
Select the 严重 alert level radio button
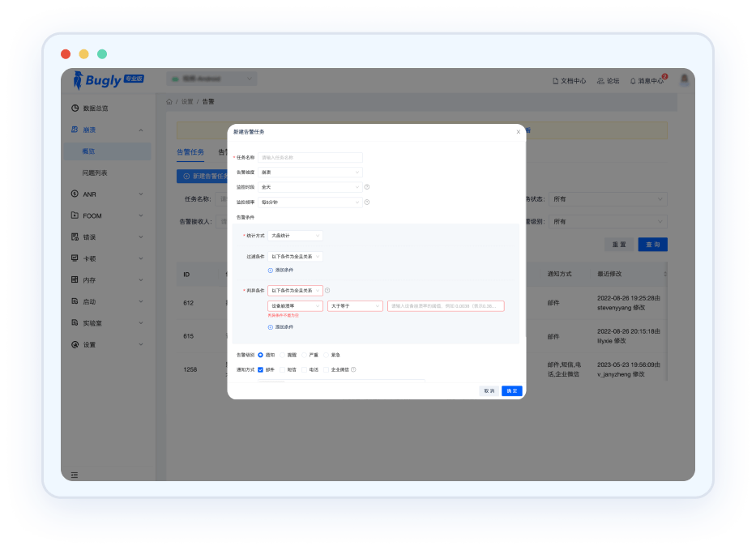[304, 355]
